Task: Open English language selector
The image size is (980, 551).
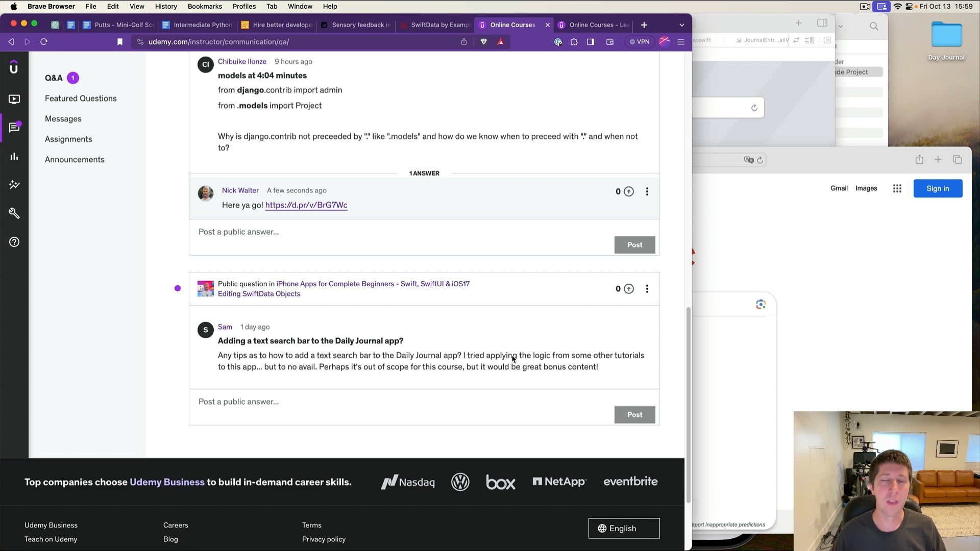Action: pyautogui.click(x=624, y=529)
